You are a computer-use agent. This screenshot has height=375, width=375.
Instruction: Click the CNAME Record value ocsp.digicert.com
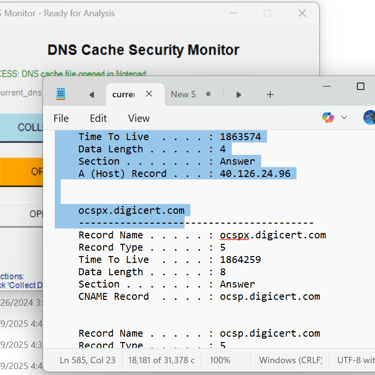270,297
